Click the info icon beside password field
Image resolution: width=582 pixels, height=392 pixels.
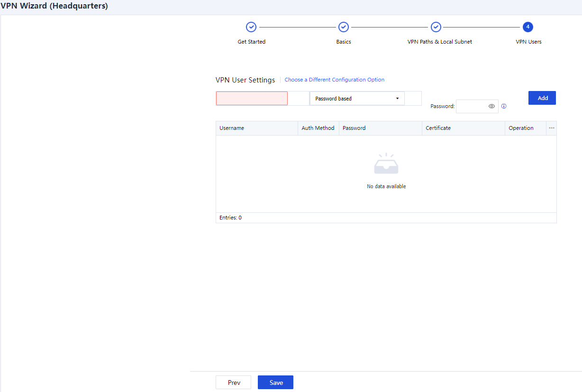(x=504, y=106)
